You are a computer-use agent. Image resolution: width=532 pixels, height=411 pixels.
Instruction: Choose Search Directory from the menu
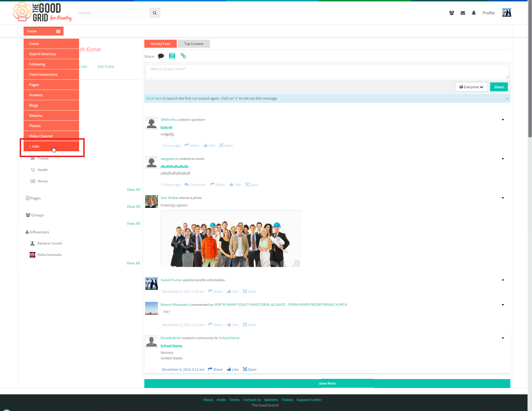[51, 54]
